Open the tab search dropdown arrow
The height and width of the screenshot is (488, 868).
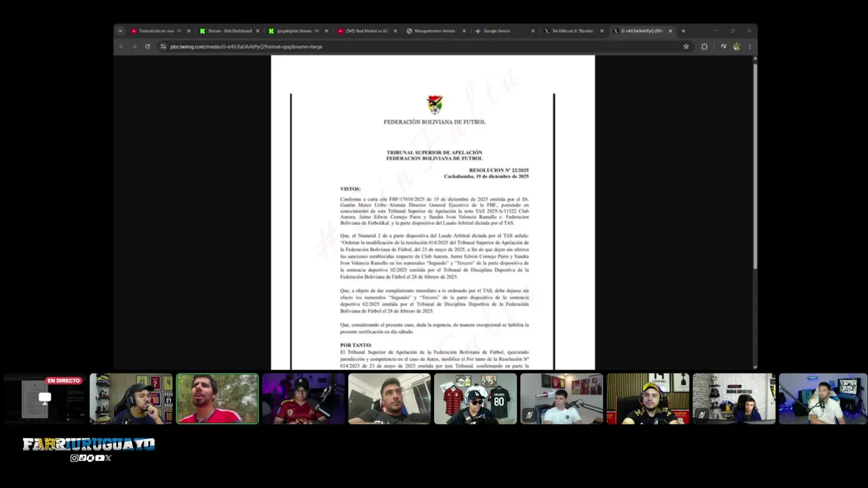tap(120, 30)
